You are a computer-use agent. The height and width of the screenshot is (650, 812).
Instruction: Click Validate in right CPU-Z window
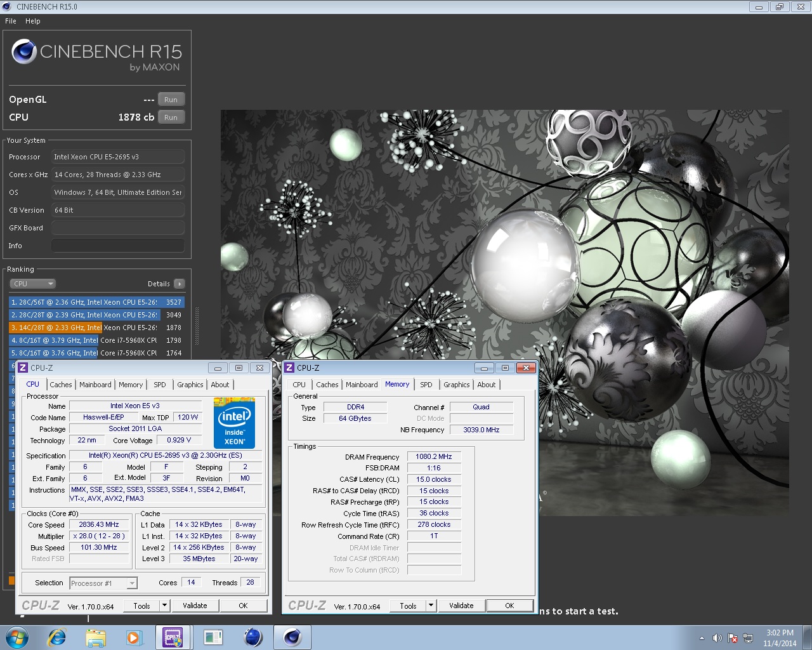tap(462, 606)
